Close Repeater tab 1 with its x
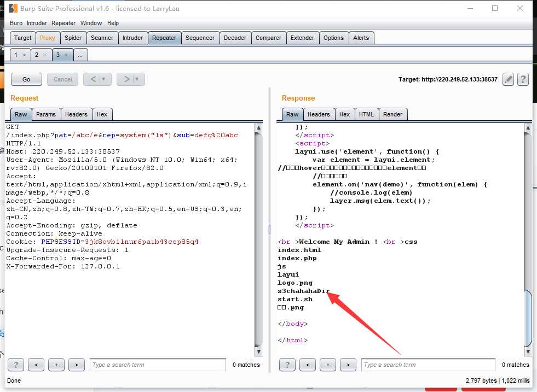Viewport: 537px width, 392px height. 24,55
